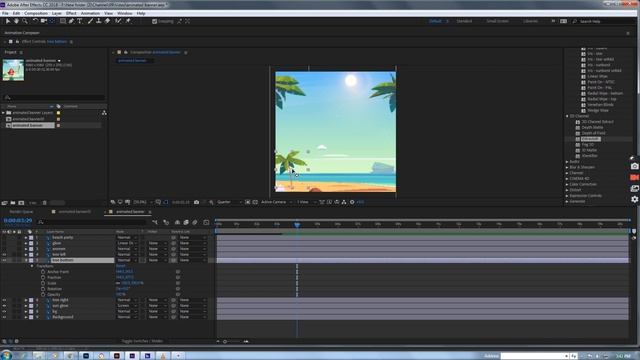Toggle the Anchor Point stopwatch
640x360 pixels.
point(43,272)
